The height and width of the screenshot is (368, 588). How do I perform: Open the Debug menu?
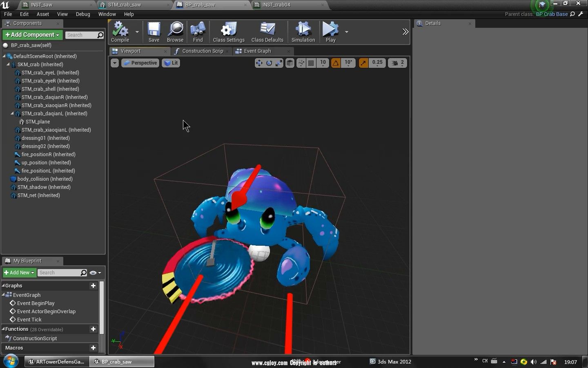(x=83, y=14)
